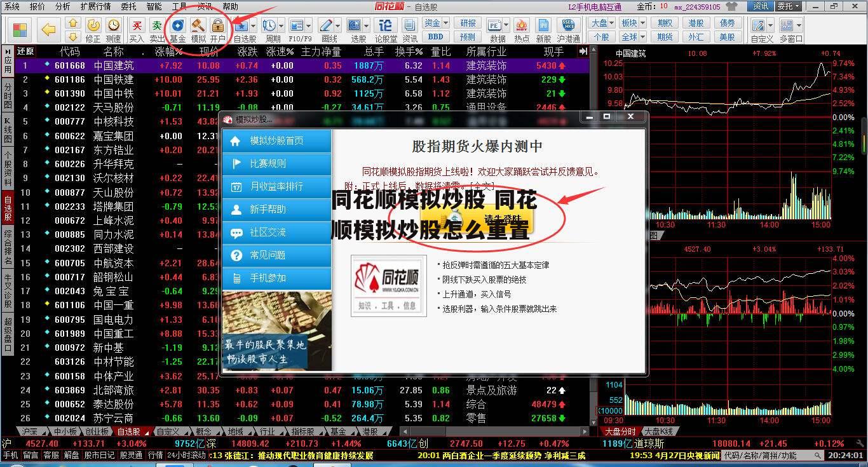Viewport: 868px width, 467px height.
Task: Open the 大盘 dropdown
Action: 601,23
